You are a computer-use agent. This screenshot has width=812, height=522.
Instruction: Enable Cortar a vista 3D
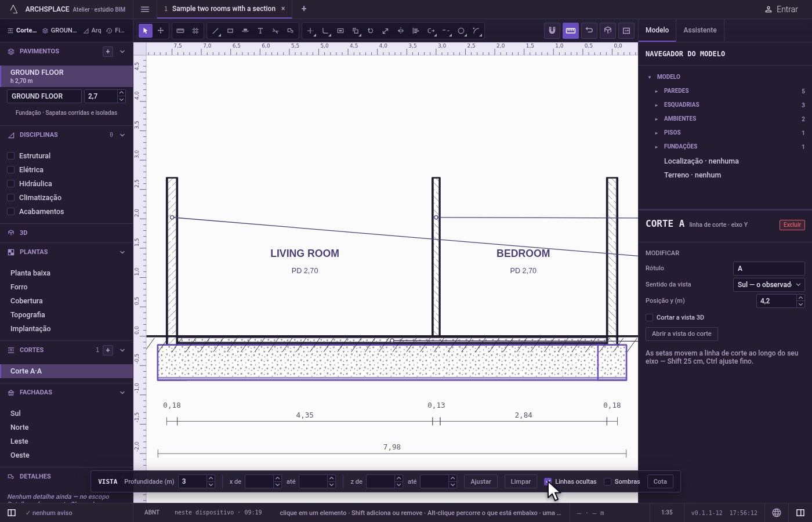click(x=650, y=317)
